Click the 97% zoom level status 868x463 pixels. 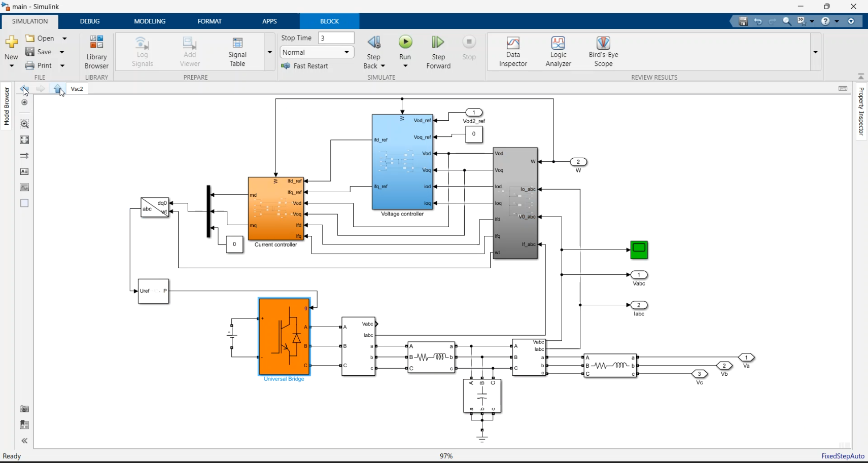pyautogui.click(x=446, y=456)
